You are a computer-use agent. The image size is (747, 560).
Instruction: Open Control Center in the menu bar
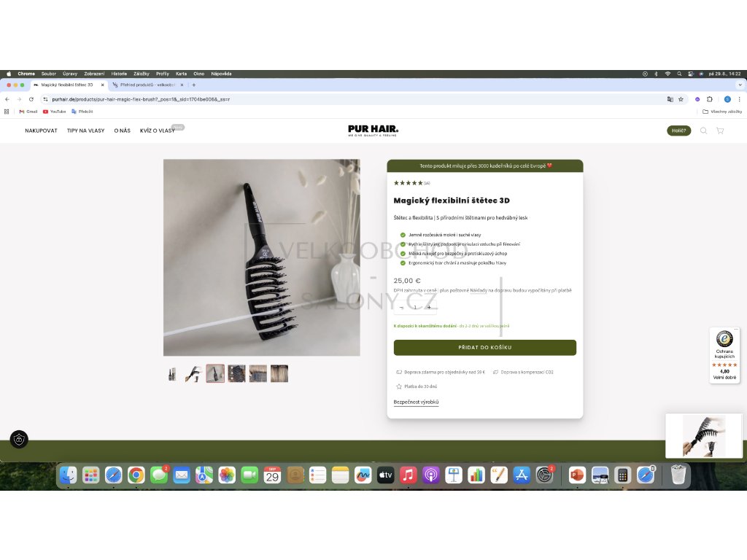pos(690,74)
